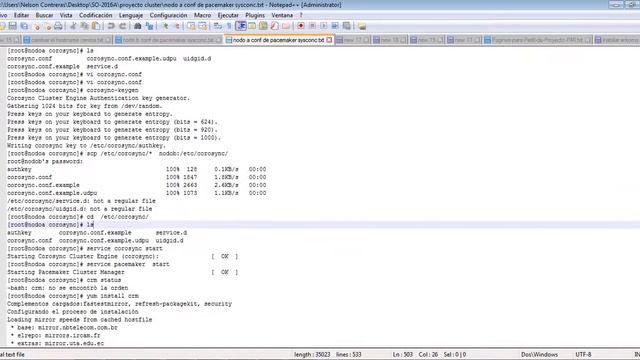
Task: Click 'Writing corosync key to /etc/corosync/authkey.' line
Action: pyautogui.click(x=86, y=146)
